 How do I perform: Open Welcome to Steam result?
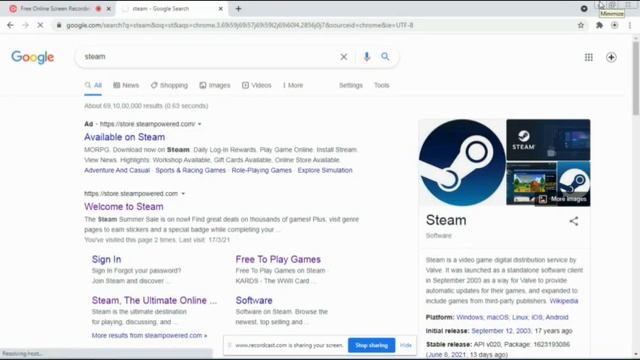pyautogui.click(x=124, y=207)
